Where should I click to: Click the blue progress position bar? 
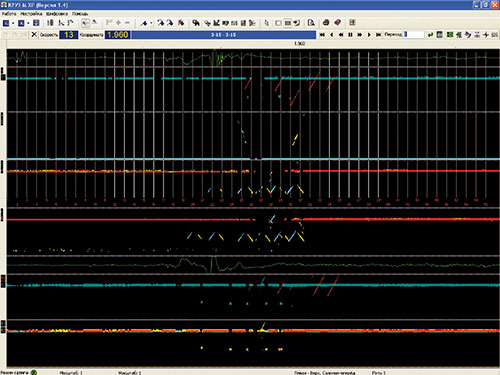(224, 35)
